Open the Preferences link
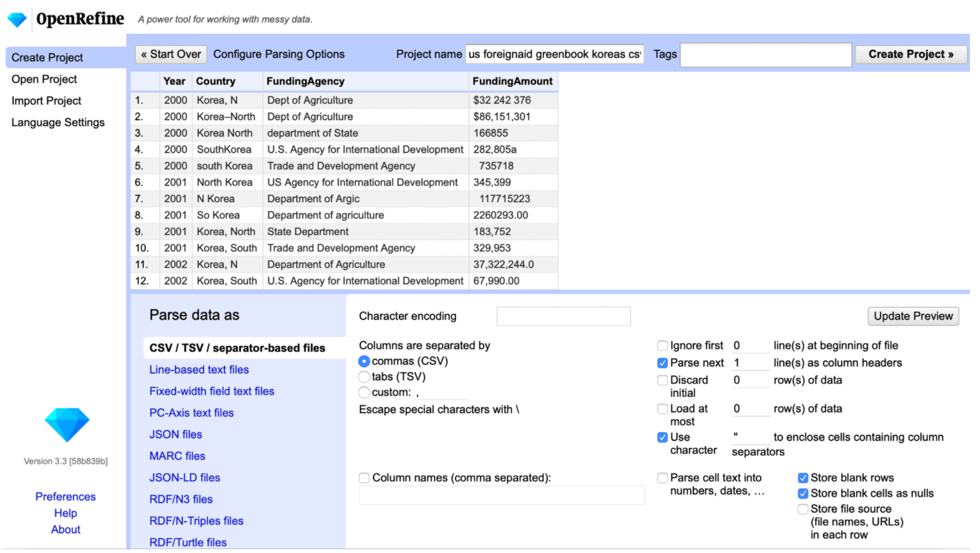 coord(66,497)
